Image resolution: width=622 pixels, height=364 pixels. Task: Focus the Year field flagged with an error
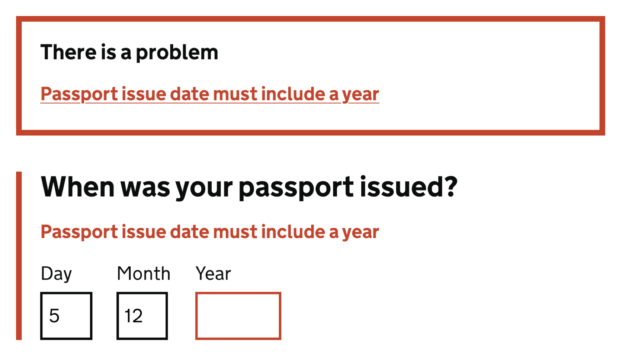coord(238,315)
